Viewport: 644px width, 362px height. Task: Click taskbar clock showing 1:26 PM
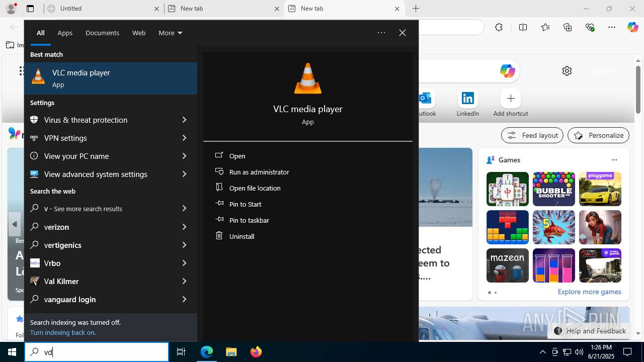click(x=601, y=352)
